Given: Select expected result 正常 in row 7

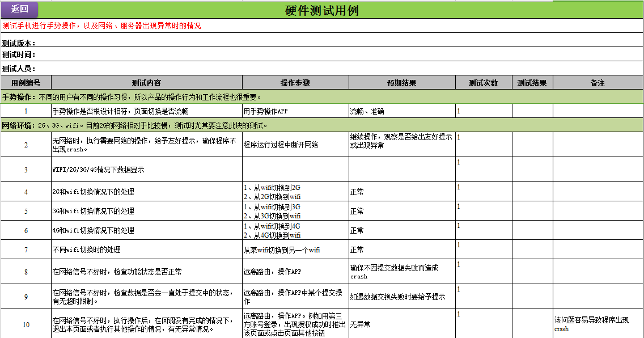Looking at the screenshot, I should 402,250.
